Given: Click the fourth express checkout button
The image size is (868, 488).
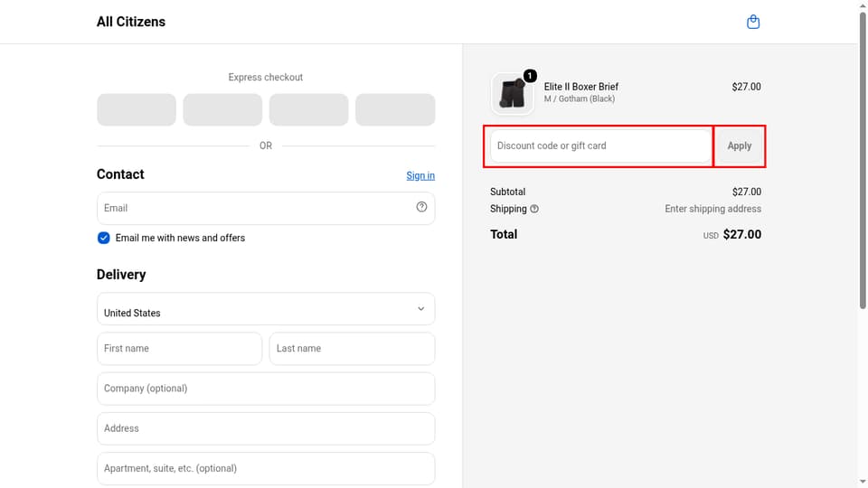Looking at the screenshot, I should [x=395, y=109].
